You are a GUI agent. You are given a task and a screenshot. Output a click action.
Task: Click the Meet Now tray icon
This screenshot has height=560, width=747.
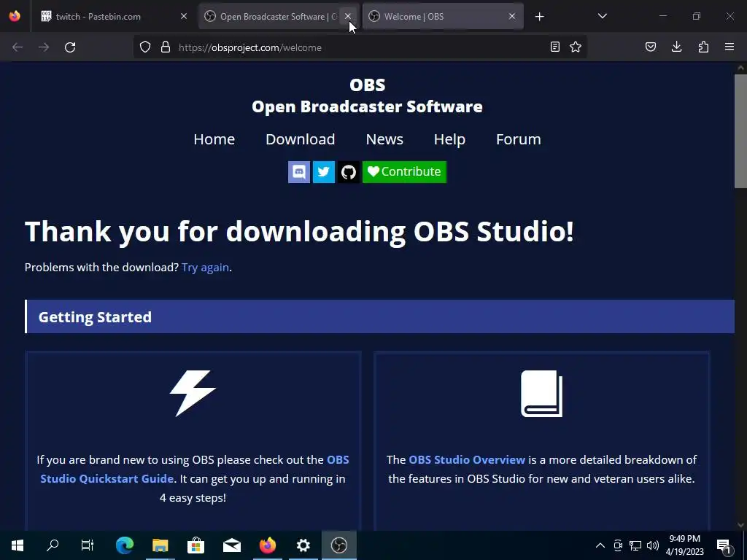[x=618, y=545]
